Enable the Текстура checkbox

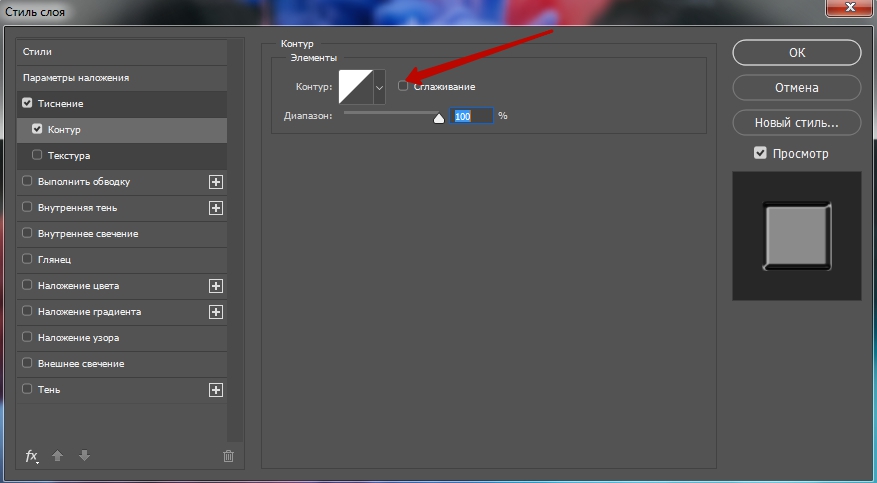[x=37, y=155]
